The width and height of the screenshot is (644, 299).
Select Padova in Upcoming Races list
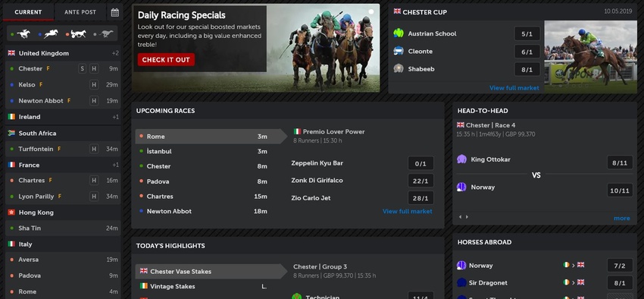[x=208, y=181]
